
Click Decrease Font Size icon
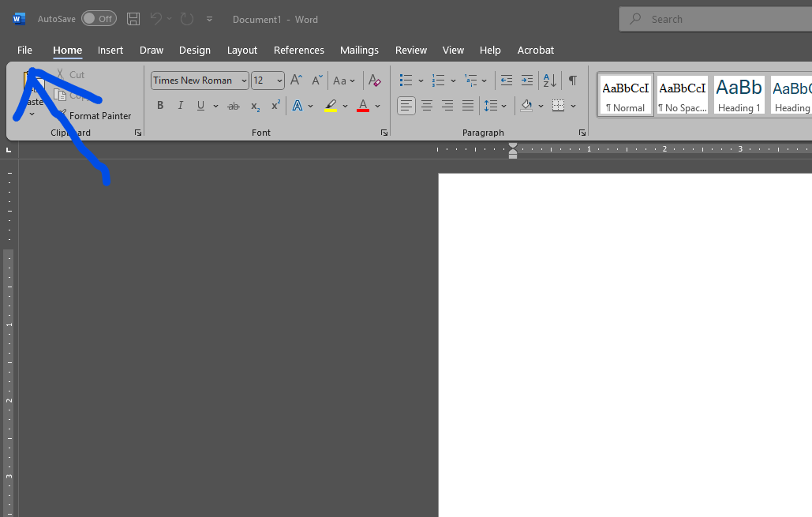(x=317, y=80)
